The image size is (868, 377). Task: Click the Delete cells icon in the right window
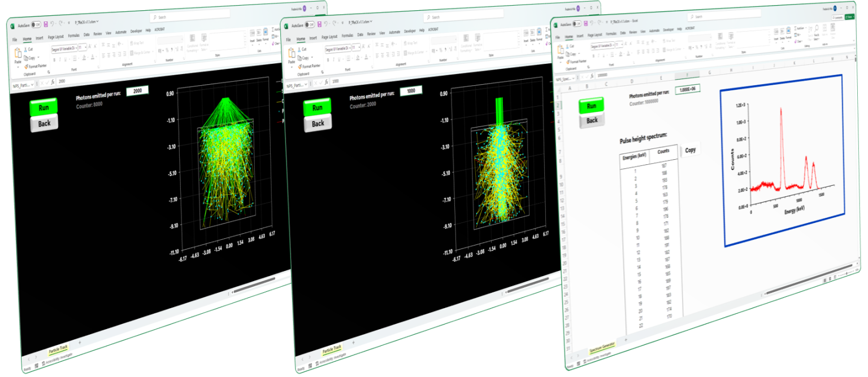tap(782, 31)
